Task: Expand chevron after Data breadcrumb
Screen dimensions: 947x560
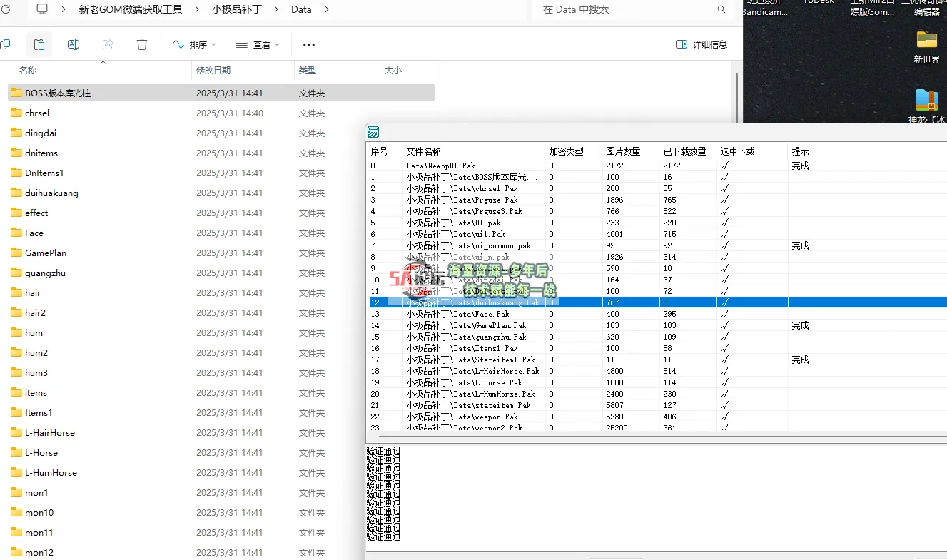Action: coord(327,9)
